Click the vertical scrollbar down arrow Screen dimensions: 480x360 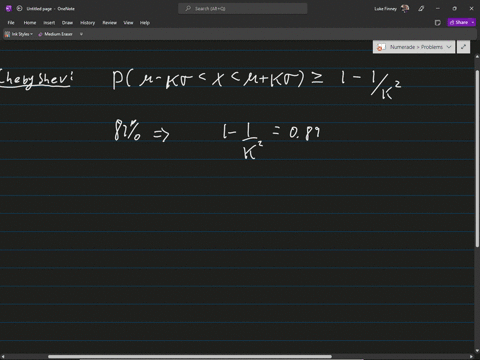(477, 351)
